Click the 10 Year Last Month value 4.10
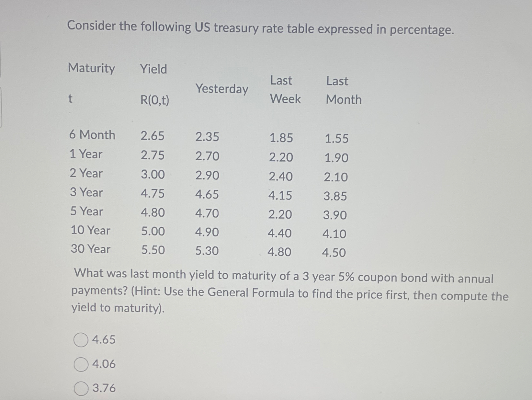The width and height of the screenshot is (532, 400). pos(335,234)
